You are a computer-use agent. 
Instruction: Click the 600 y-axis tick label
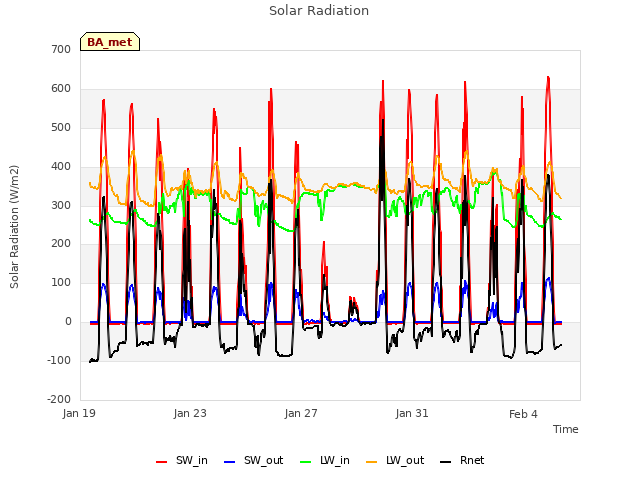(x=61, y=89)
